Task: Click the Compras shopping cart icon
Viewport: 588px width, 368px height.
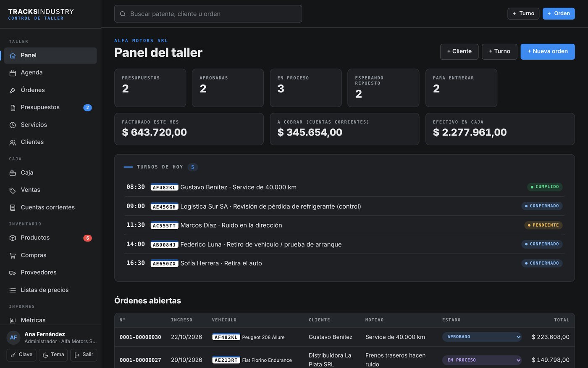Action: pyautogui.click(x=13, y=255)
